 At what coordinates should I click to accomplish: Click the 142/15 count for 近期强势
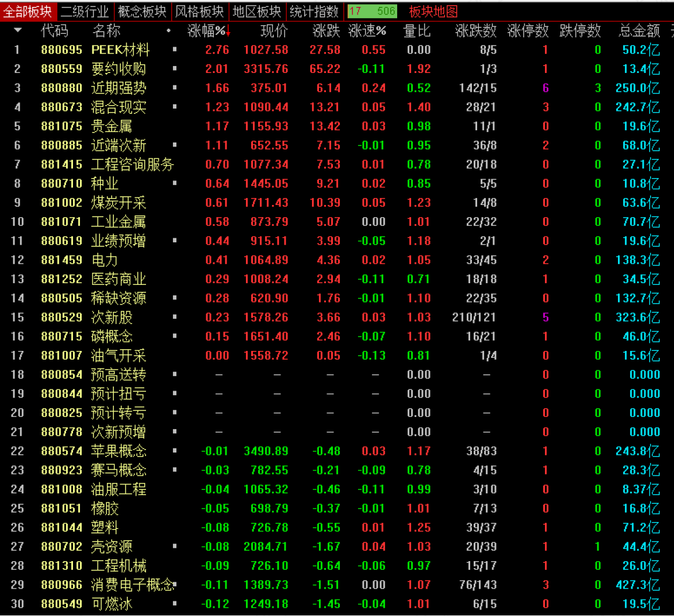point(478,88)
